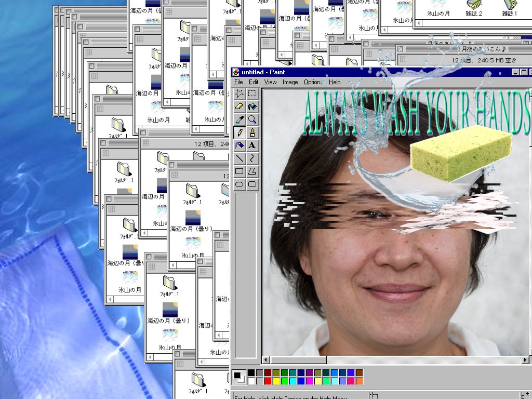Choose the Eraser tool in Paint
This screenshot has height=399, width=532.
[x=239, y=106]
